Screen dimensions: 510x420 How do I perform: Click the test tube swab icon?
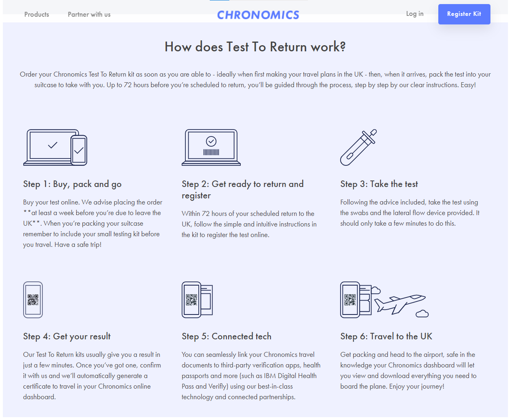(x=358, y=147)
